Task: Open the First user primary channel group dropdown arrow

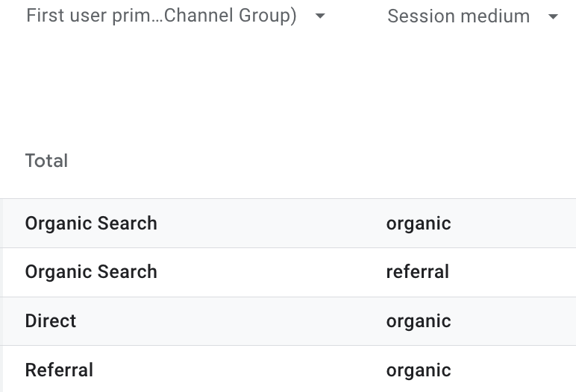Action: [x=320, y=16]
